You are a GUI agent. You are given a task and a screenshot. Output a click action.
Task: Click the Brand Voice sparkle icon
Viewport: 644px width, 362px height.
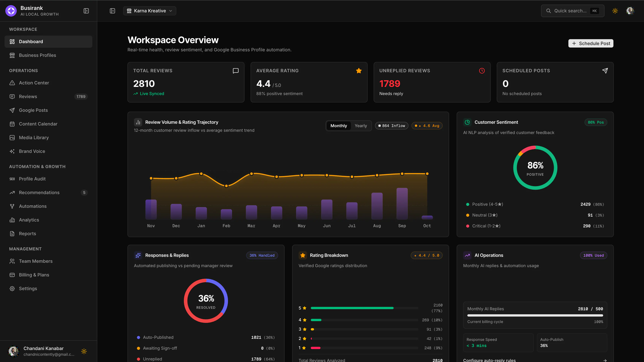(12, 151)
